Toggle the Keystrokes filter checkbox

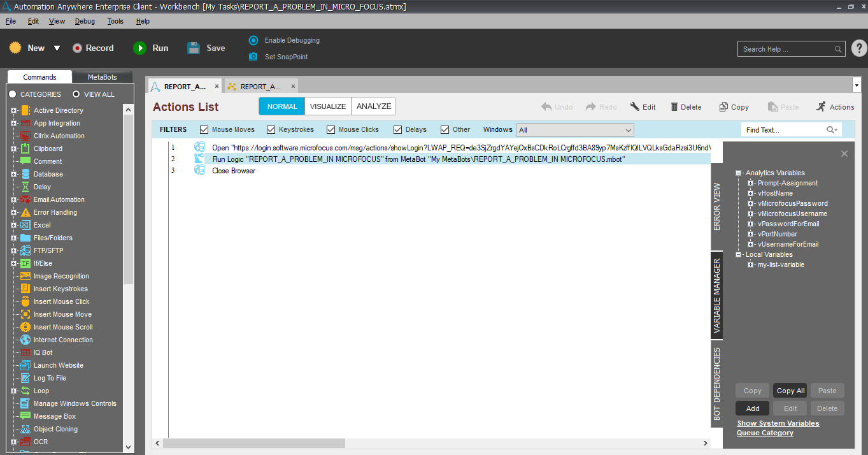pos(271,129)
